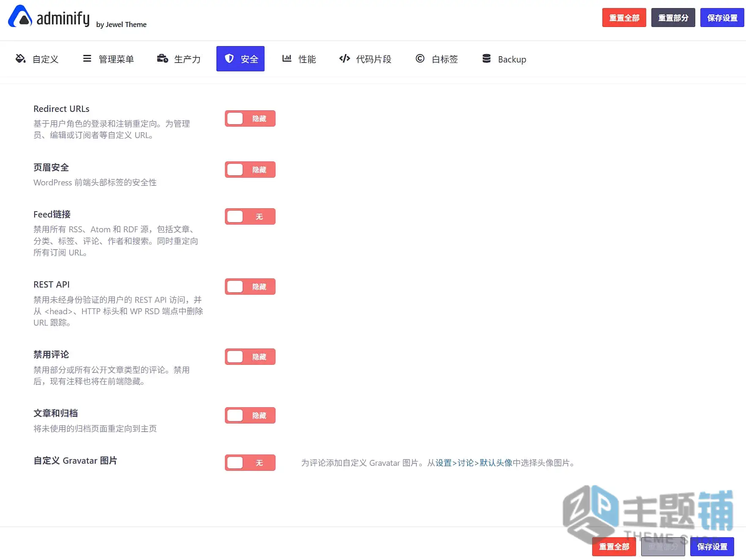Click the top 保存设置 button
The image size is (746, 560).
tap(722, 18)
